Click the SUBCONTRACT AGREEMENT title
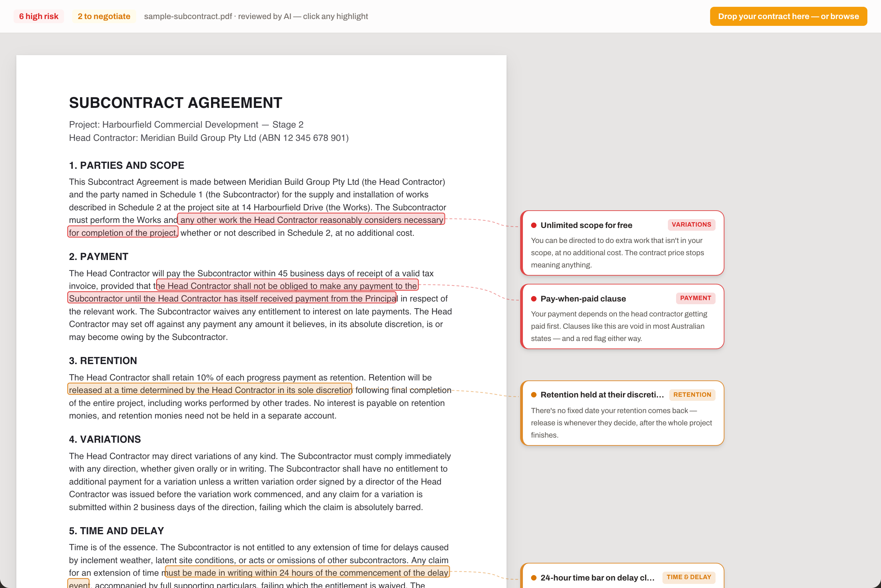881x588 pixels. (176, 103)
